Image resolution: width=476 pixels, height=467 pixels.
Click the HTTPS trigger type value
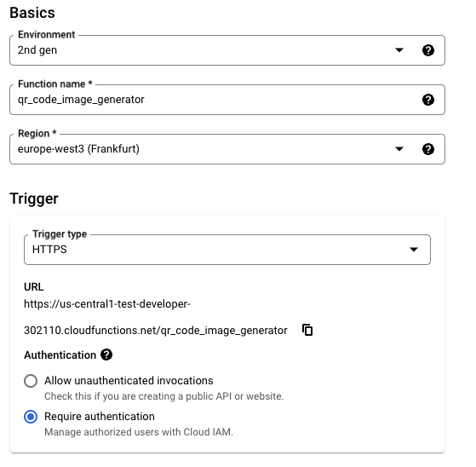click(x=49, y=250)
